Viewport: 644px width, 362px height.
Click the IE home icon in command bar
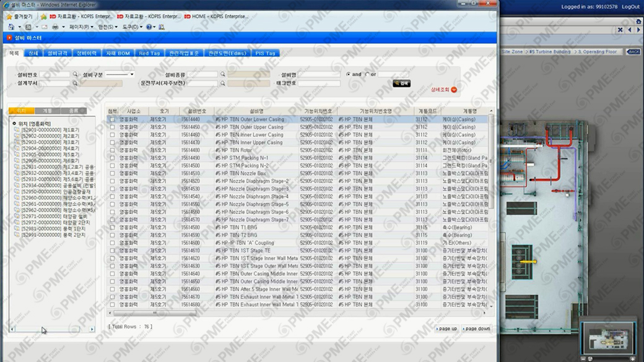pos(11,27)
